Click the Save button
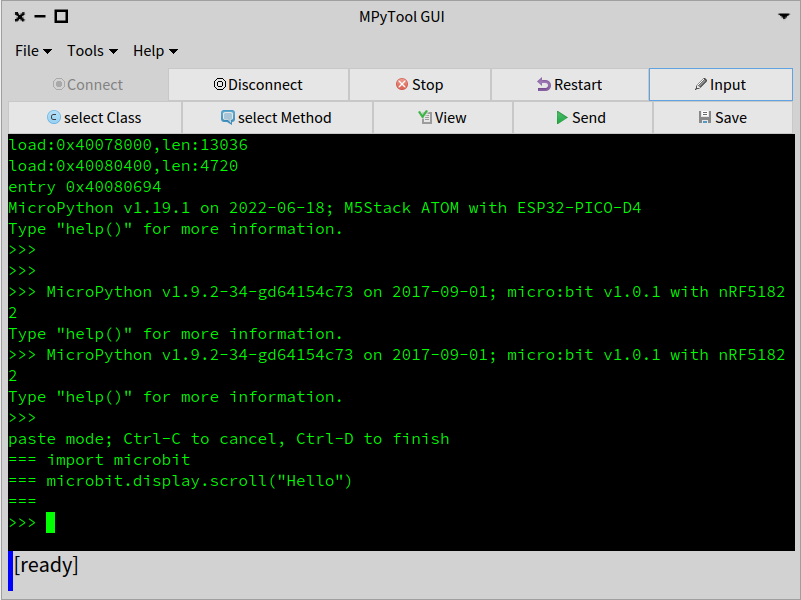801x600 pixels. point(723,118)
